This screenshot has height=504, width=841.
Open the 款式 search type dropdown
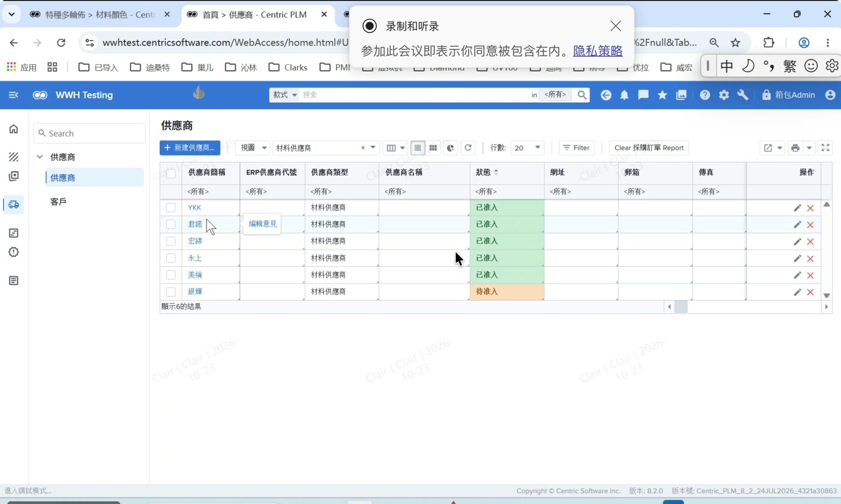(x=285, y=95)
